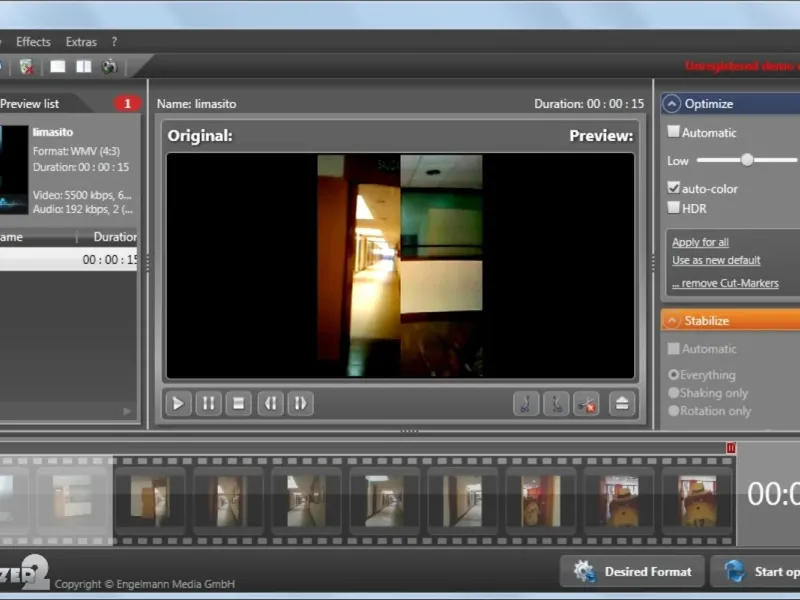Switch to split view layout icon

pos(84,67)
